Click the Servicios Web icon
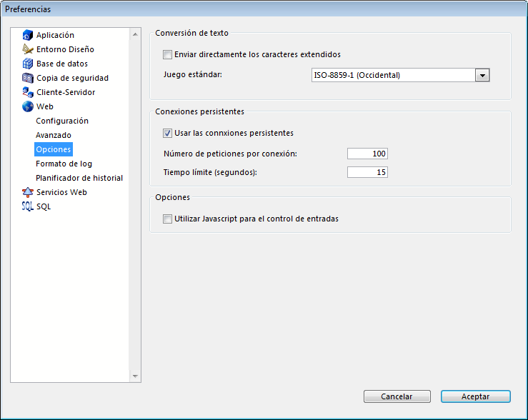The image size is (528, 420). pyautogui.click(x=28, y=192)
